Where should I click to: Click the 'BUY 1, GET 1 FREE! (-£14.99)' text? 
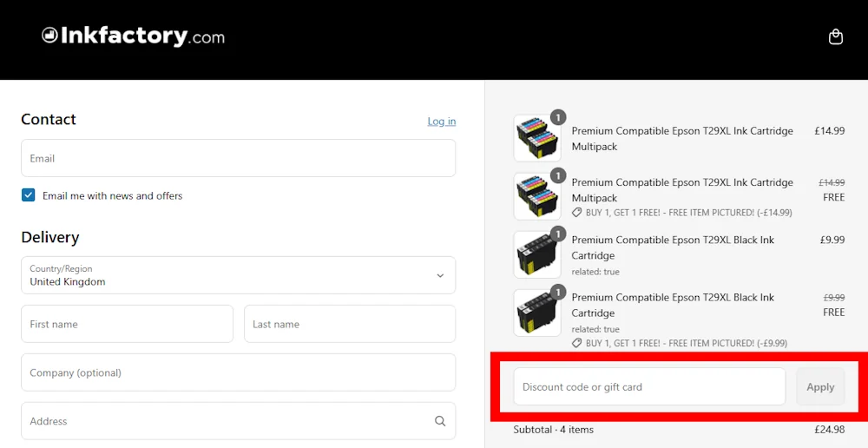(688, 212)
